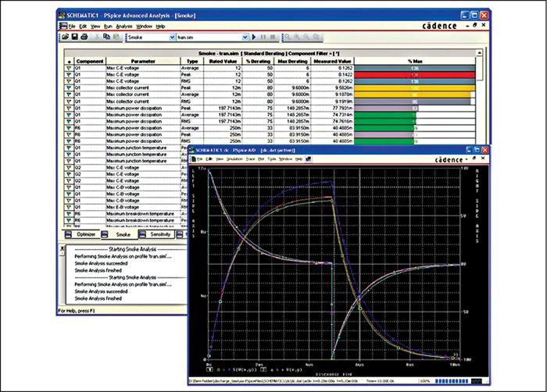
Task: Click the first zoom magnifier icon
Action: point(288,37)
